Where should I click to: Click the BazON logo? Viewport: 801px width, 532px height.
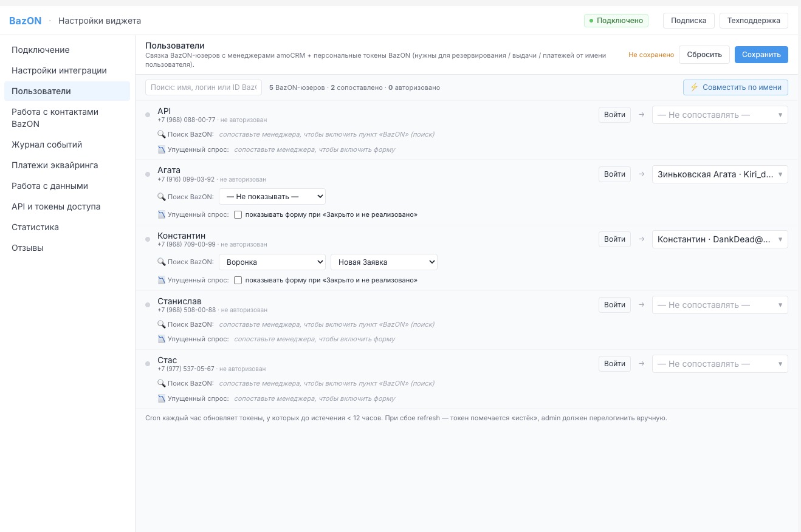26,21
